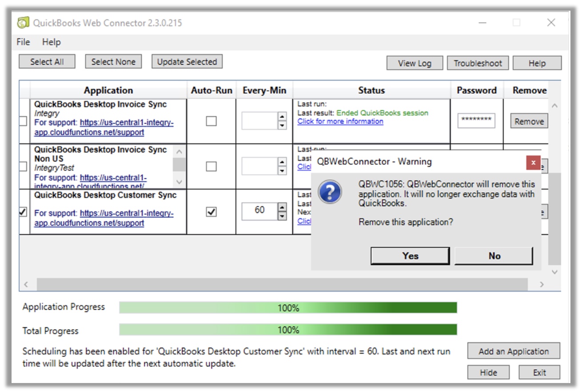Check the Invoice Sync Non US selection checkbox
Image resolution: width=582 pixels, height=392 pixels.
[x=23, y=166]
